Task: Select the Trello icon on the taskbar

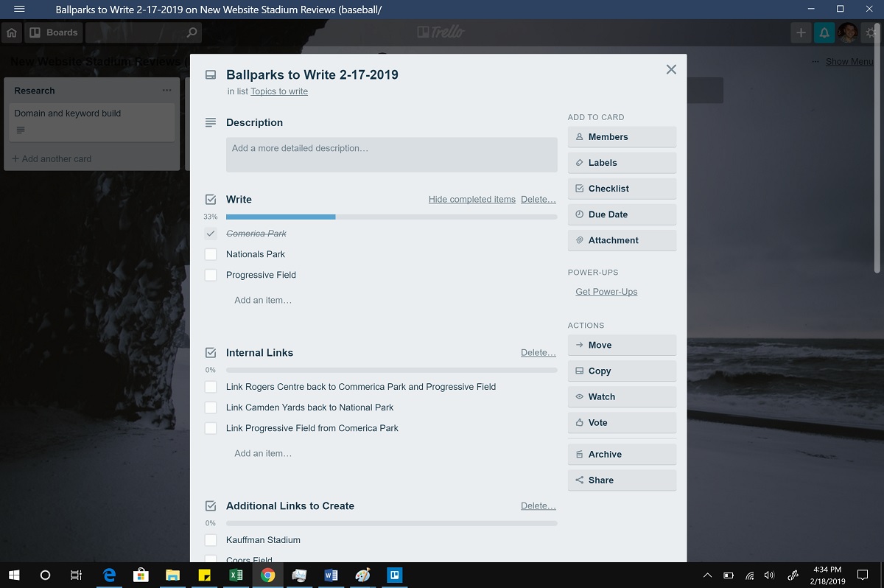Action: pyautogui.click(x=394, y=575)
